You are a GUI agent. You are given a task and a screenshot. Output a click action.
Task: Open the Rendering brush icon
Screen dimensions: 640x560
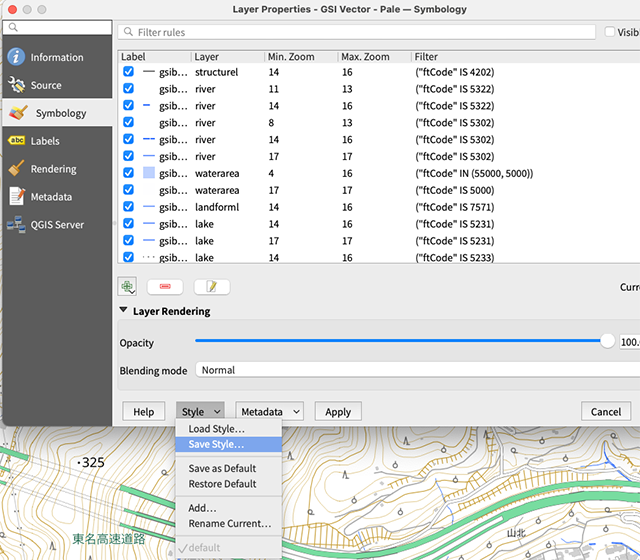16,169
